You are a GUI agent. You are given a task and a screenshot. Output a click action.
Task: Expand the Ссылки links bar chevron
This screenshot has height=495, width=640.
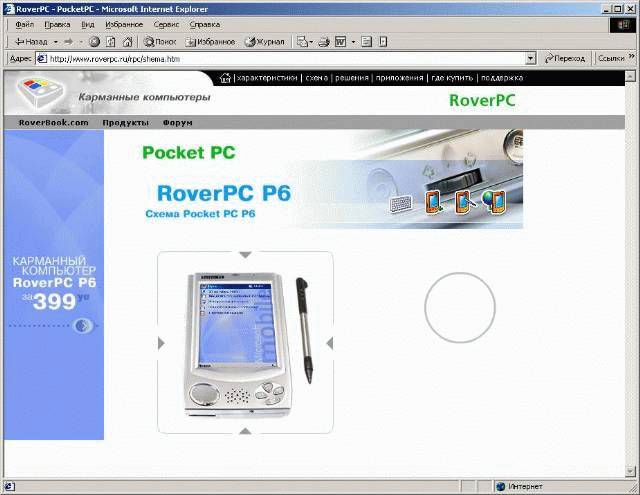tap(632, 56)
